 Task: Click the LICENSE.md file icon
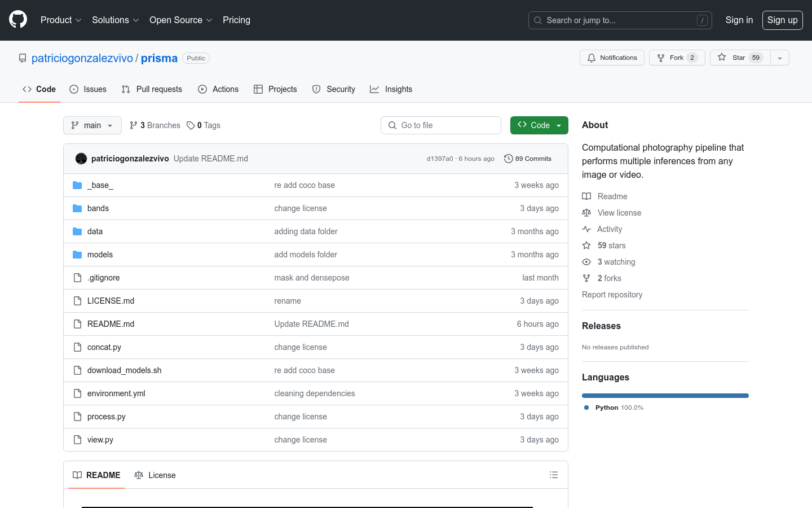coord(77,301)
